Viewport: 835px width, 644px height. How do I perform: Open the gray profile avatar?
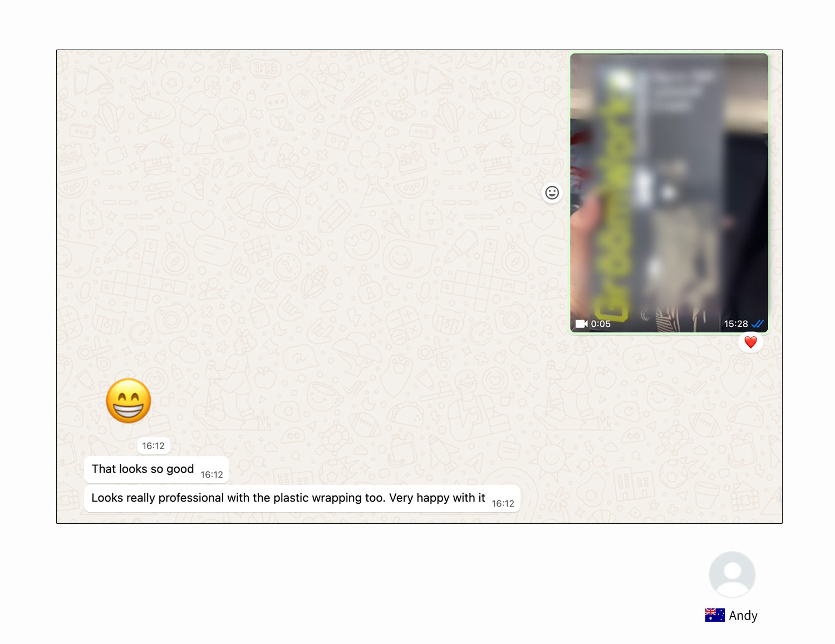pyautogui.click(x=732, y=574)
